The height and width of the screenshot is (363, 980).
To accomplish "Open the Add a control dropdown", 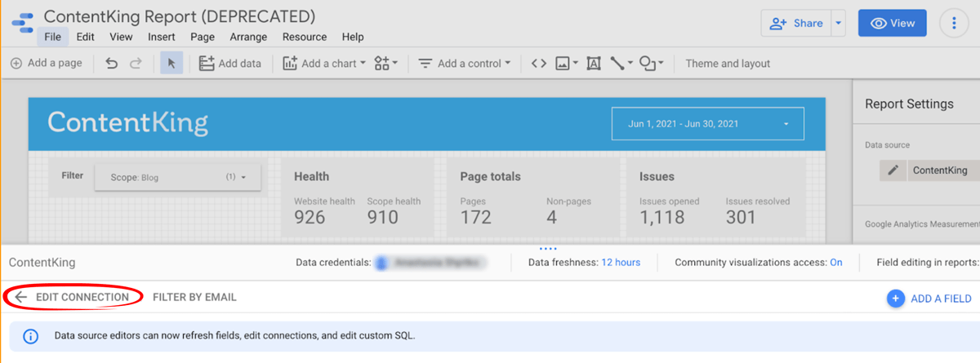I will click(464, 63).
